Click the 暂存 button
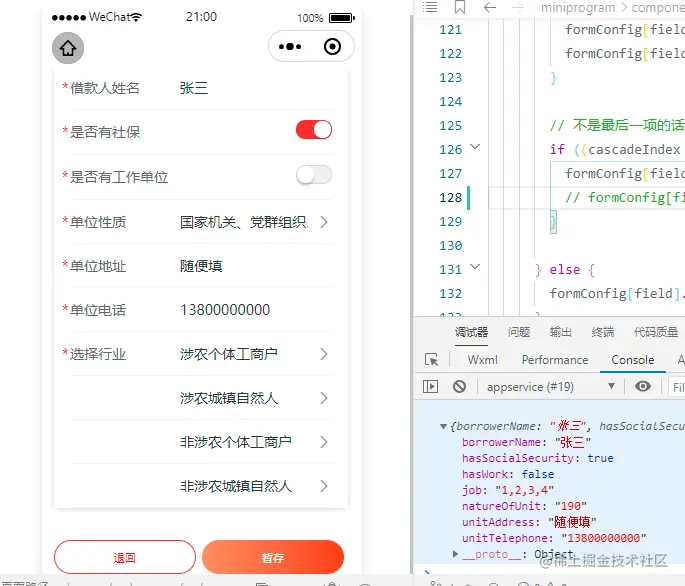The height and width of the screenshot is (586, 685). [x=273, y=557]
